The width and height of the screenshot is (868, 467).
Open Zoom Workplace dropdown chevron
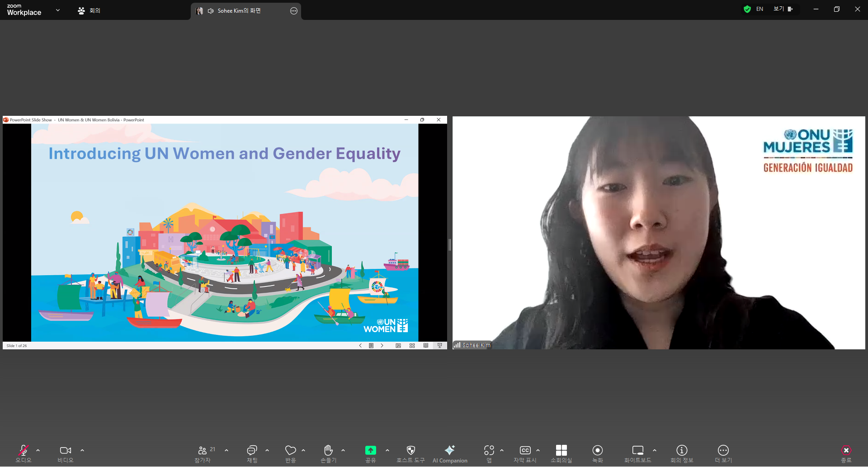[x=58, y=10]
